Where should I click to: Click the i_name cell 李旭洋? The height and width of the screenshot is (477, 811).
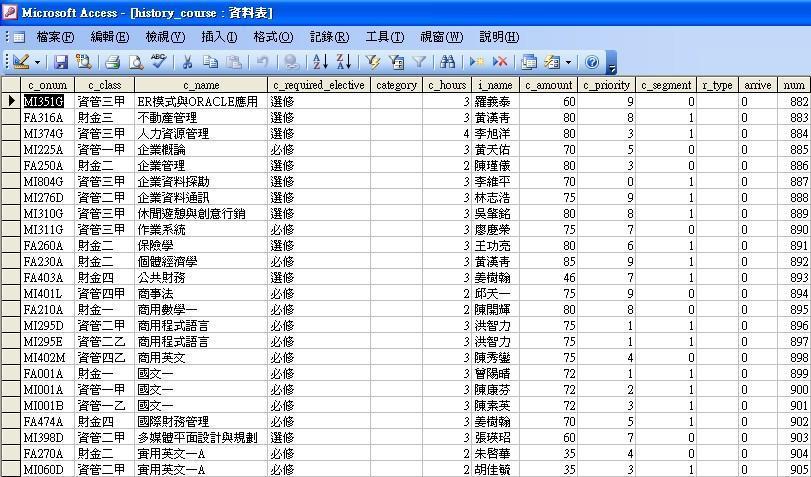[494, 134]
